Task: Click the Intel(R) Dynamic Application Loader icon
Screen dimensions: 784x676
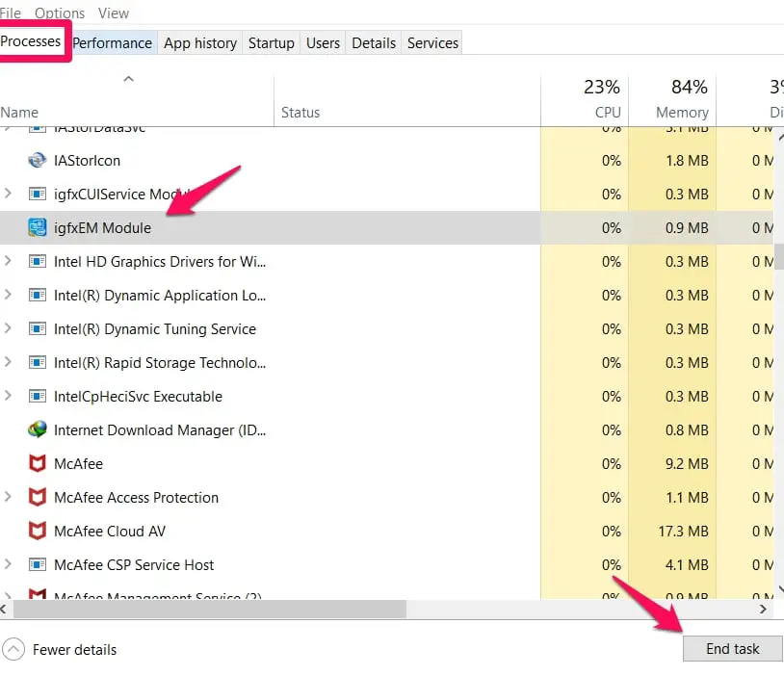Action: pyautogui.click(x=37, y=295)
